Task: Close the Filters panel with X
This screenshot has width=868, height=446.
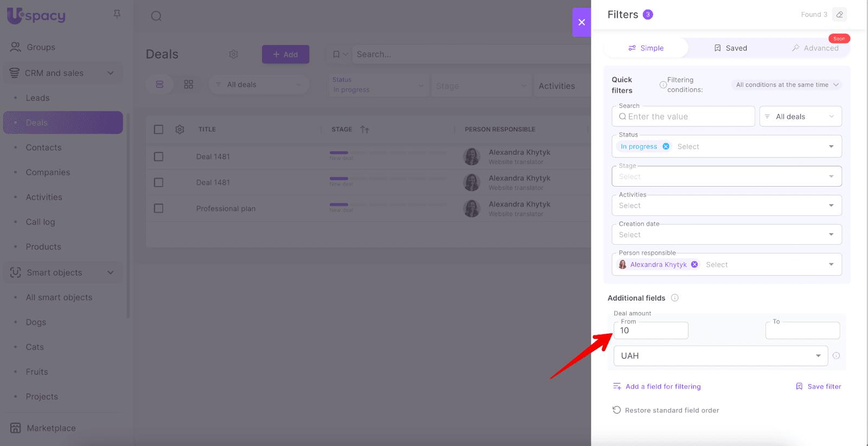Action: click(582, 22)
